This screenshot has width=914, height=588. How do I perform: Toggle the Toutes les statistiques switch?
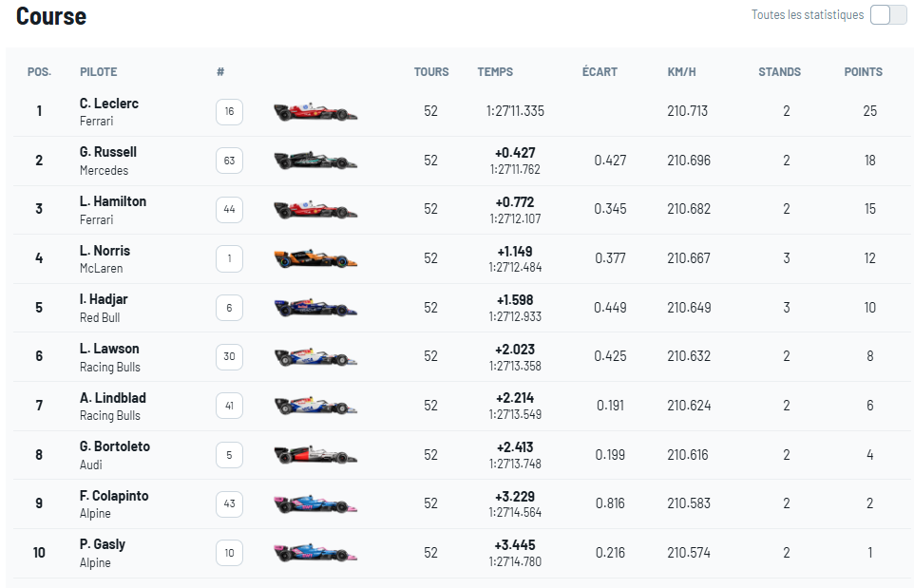888,14
